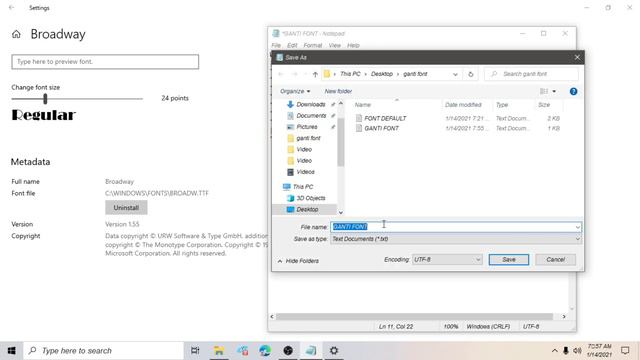Go back in the Settings window
Image resolution: width=640 pixels, height=360 pixels.
(11, 8)
